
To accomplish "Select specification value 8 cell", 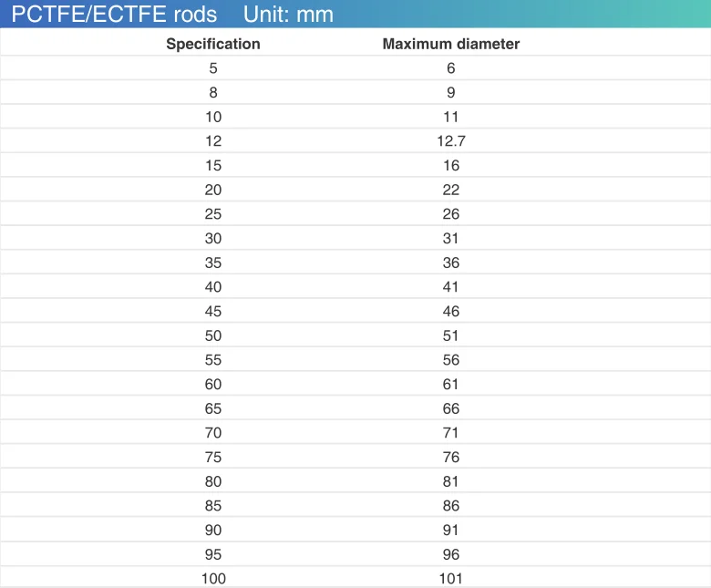I will [213, 92].
